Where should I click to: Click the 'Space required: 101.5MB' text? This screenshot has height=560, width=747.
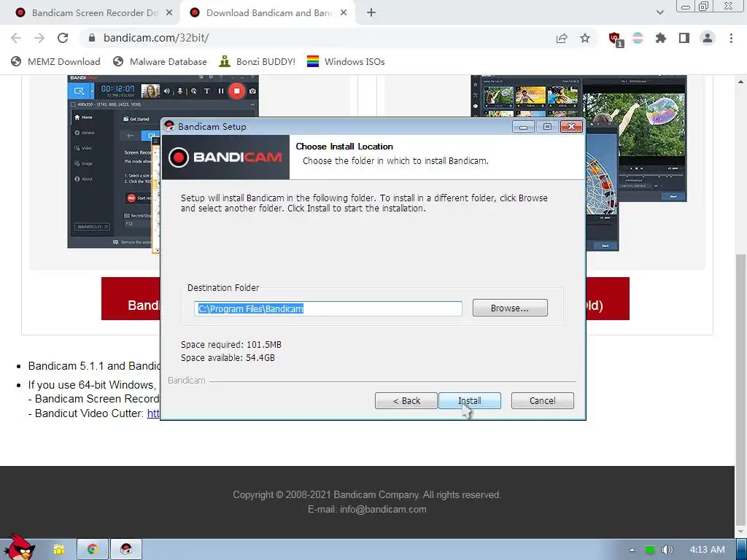[231, 345]
